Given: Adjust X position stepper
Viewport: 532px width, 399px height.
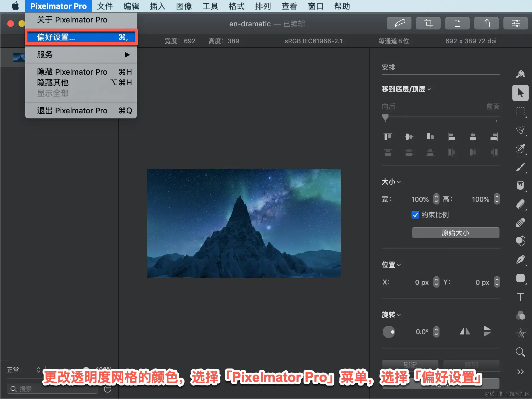Looking at the screenshot, I should (436, 282).
